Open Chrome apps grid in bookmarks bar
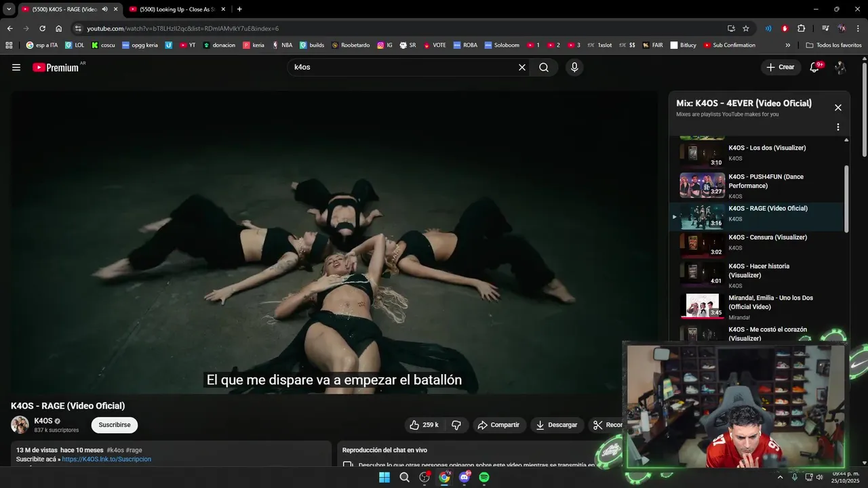Viewport: 868px width, 488px height. [9, 45]
